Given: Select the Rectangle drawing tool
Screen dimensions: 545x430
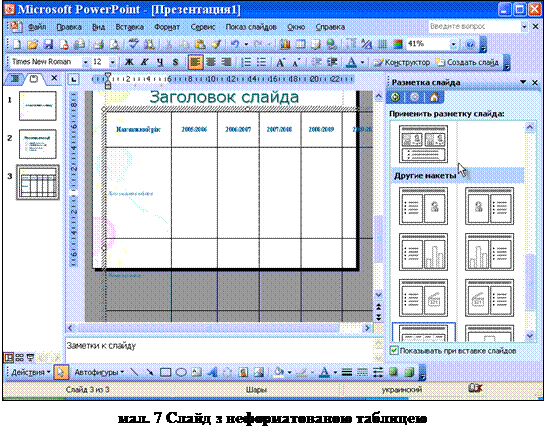Looking at the screenshot, I should pyautogui.click(x=165, y=372).
